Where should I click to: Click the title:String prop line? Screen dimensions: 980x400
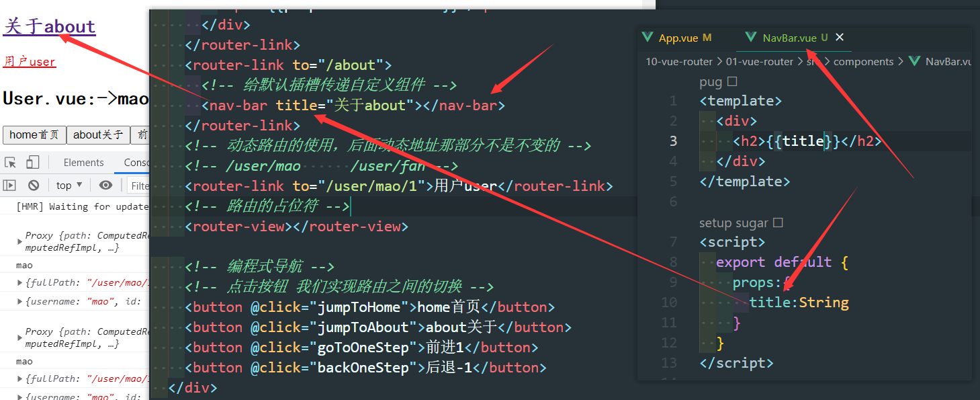coord(799,303)
